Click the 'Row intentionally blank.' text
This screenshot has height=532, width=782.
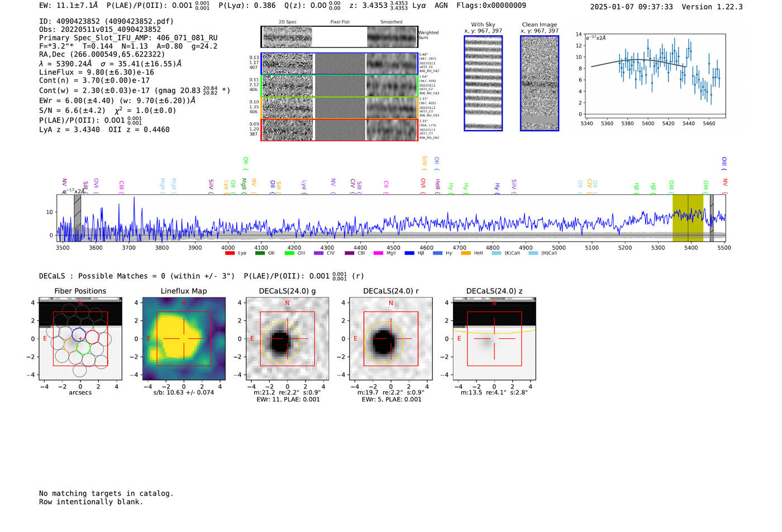point(91,502)
